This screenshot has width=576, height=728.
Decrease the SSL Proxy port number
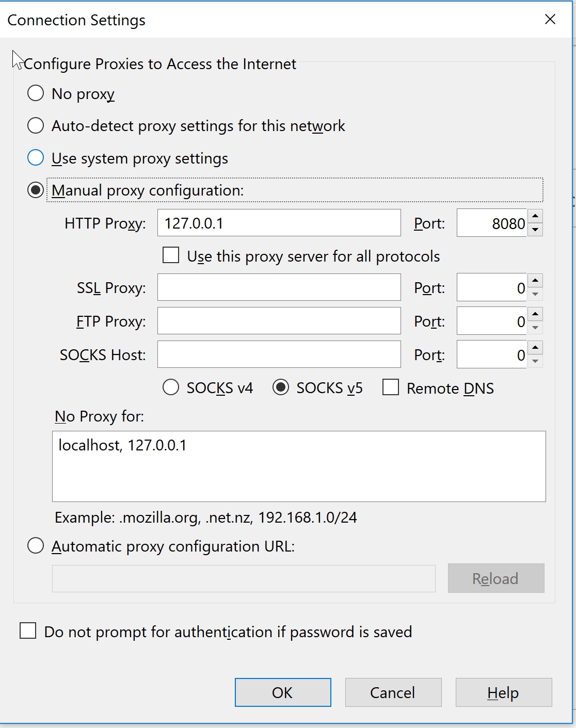(x=536, y=294)
